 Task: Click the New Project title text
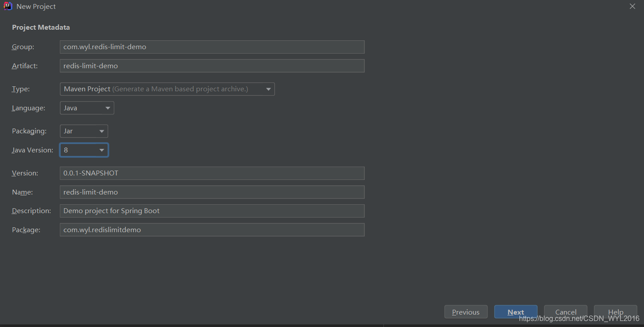[36, 7]
